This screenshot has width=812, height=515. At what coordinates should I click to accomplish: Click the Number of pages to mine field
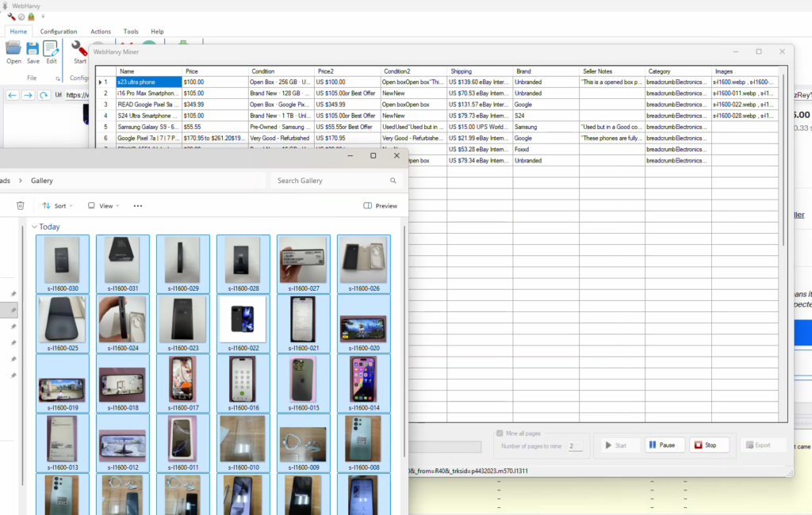pos(574,447)
